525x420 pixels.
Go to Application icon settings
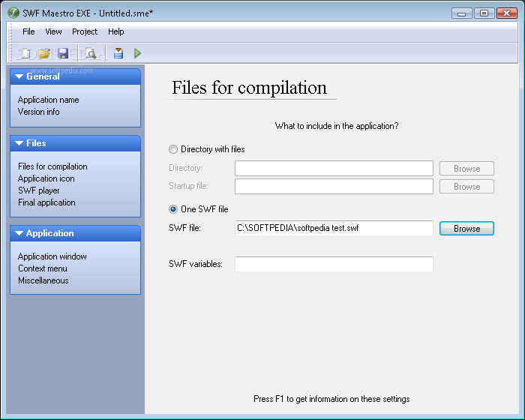pyautogui.click(x=46, y=178)
